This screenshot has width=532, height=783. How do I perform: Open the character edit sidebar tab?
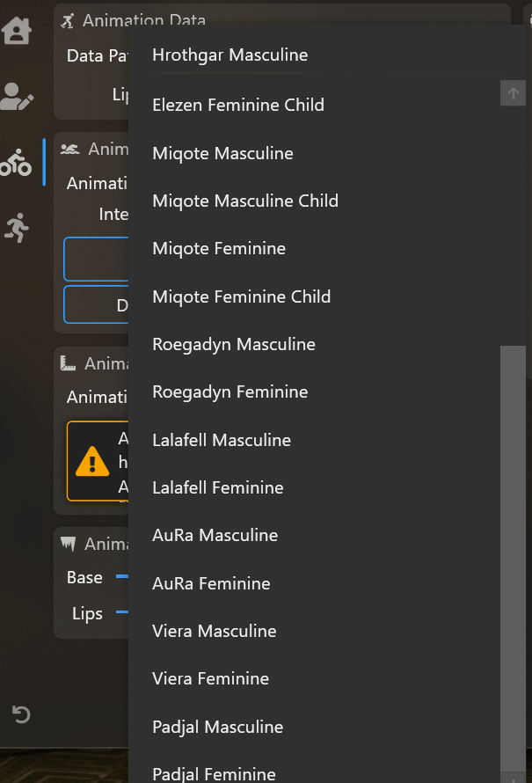[x=17, y=96]
